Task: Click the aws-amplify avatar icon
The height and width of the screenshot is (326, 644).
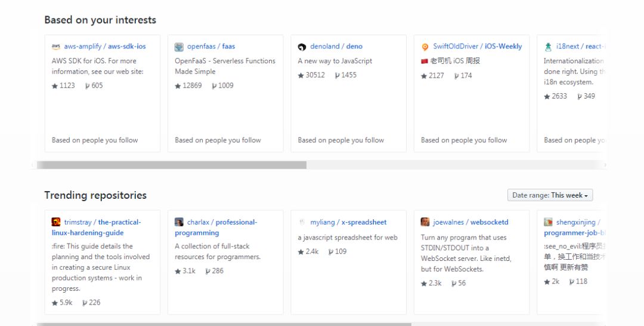Action: 56,47
